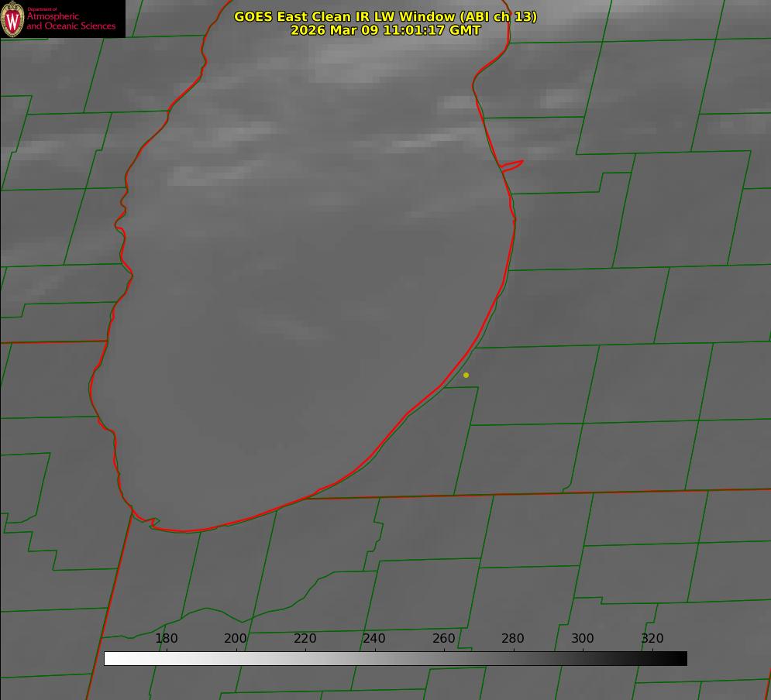Click the small hooked inlet at the lake's southwest tip
The height and width of the screenshot is (700, 771).
coord(153,523)
